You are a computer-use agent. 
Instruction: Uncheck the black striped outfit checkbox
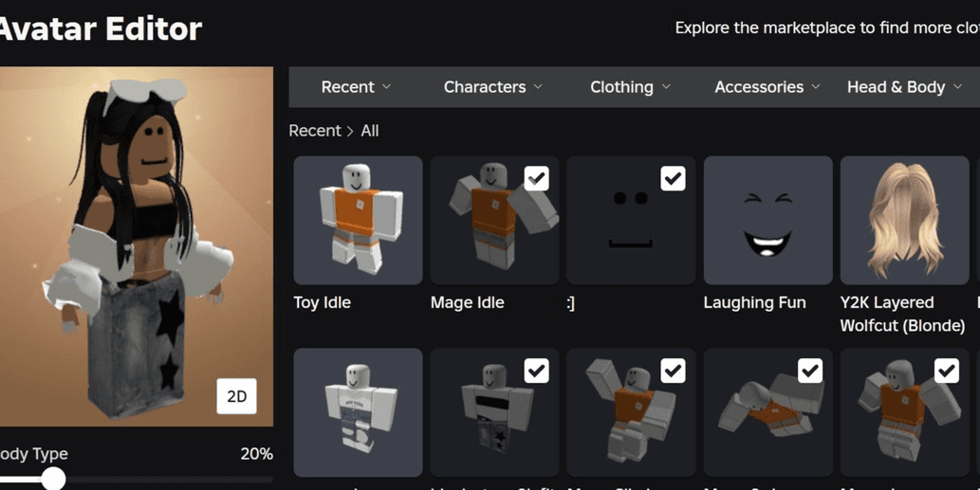536,371
